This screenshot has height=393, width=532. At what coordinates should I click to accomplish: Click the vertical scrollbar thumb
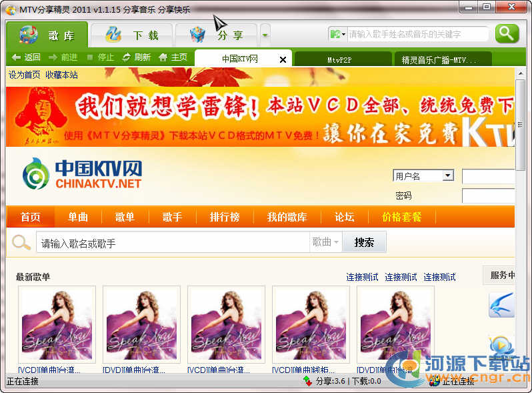(x=520, y=125)
